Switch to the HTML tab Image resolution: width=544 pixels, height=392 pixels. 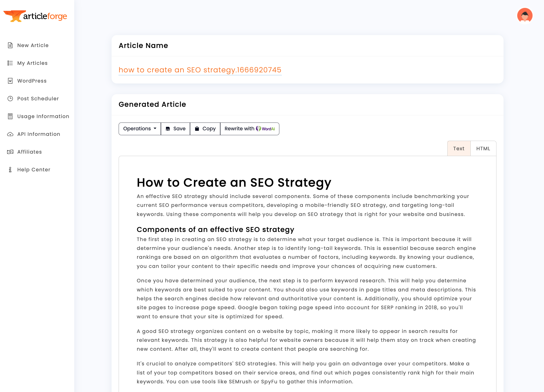(x=483, y=148)
